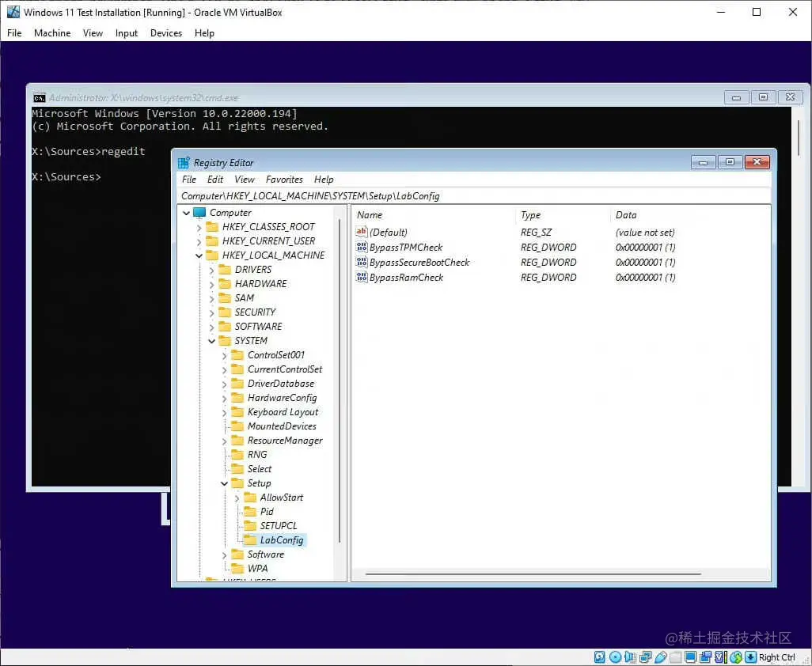The width and height of the screenshot is (812, 666).
Task: Click the optical disk status icon
Action: click(615, 657)
